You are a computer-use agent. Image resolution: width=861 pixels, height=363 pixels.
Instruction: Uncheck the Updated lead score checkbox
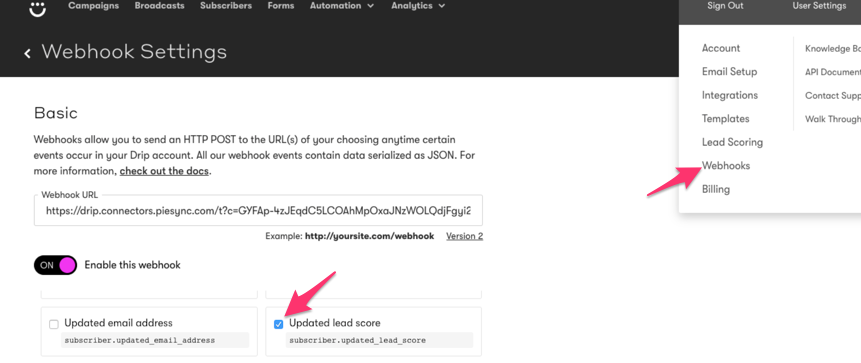click(278, 325)
